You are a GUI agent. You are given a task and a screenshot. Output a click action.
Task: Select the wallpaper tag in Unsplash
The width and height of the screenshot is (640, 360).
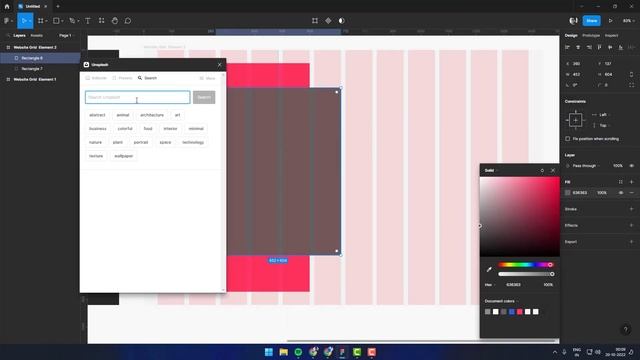[124, 156]
